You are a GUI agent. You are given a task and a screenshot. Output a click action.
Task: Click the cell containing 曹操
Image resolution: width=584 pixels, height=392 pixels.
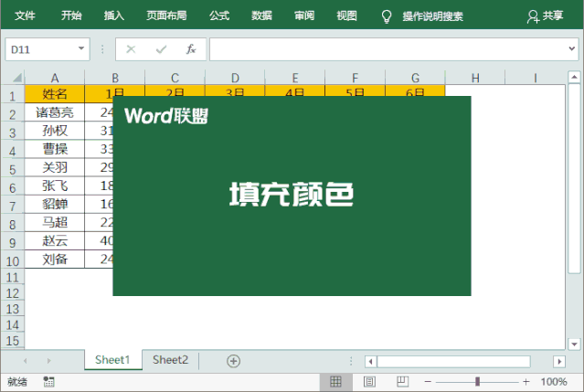click(x=55, y=149)
